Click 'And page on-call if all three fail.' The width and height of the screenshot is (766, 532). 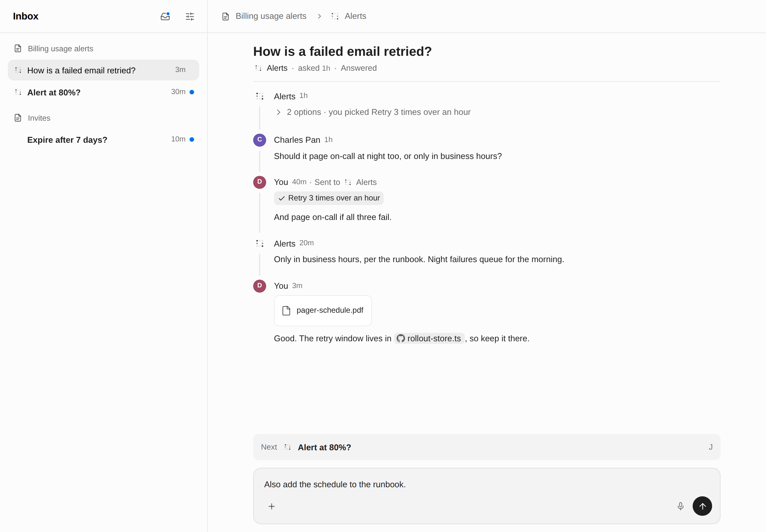332,217
